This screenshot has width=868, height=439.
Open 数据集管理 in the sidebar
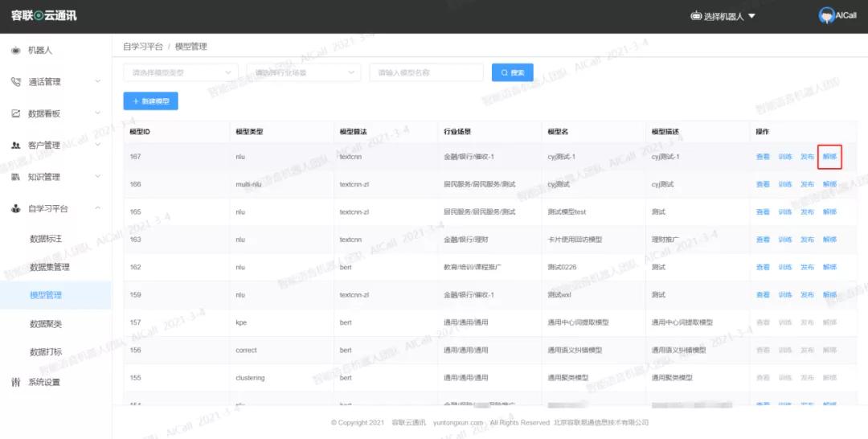(x=50, y=267)
